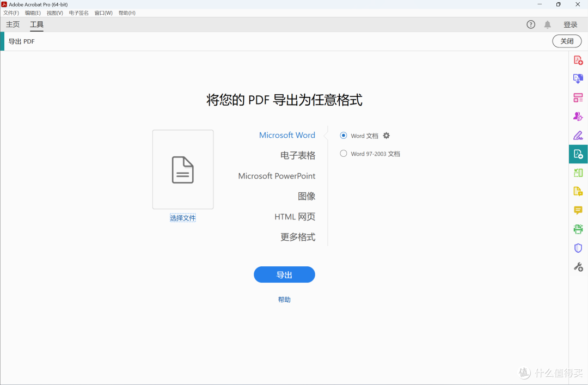Open the Create PDF tool in sidebar

click(x=578, y=60)
